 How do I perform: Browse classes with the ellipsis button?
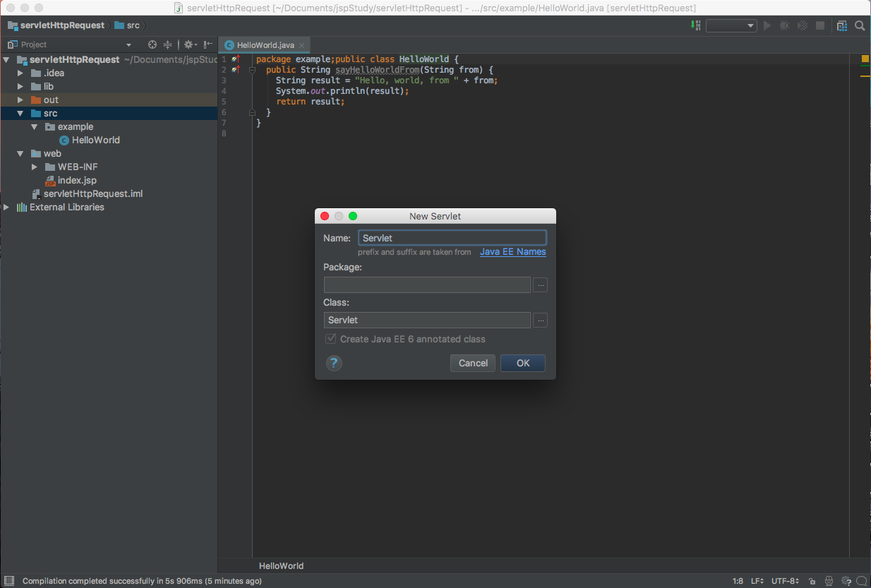coord(540,320)
